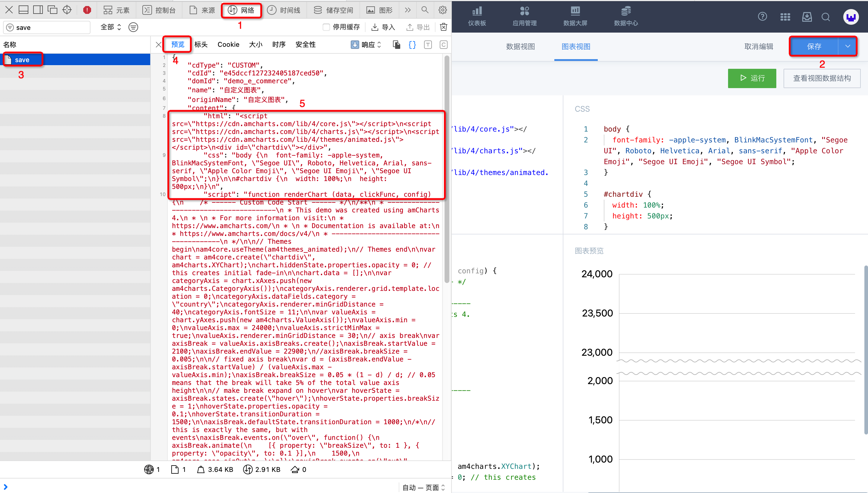Click the 2.91 KB transferred status icon

point(248,469)
